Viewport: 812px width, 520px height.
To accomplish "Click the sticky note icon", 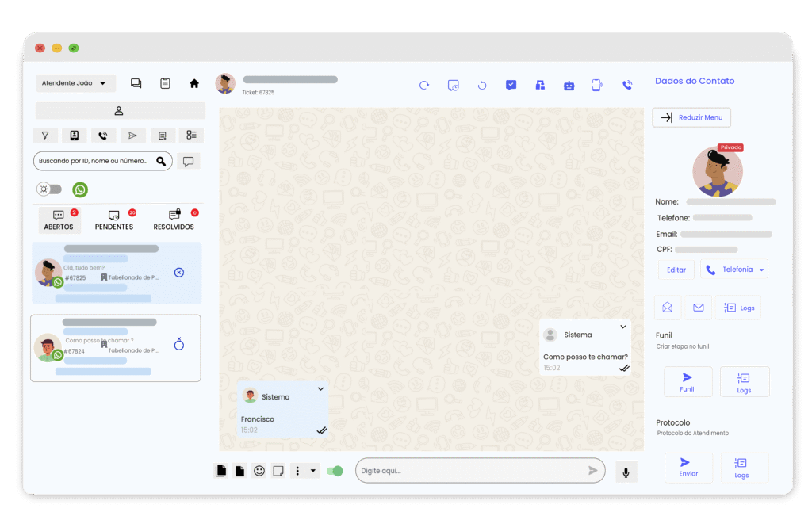I will (x=278, y=471).
